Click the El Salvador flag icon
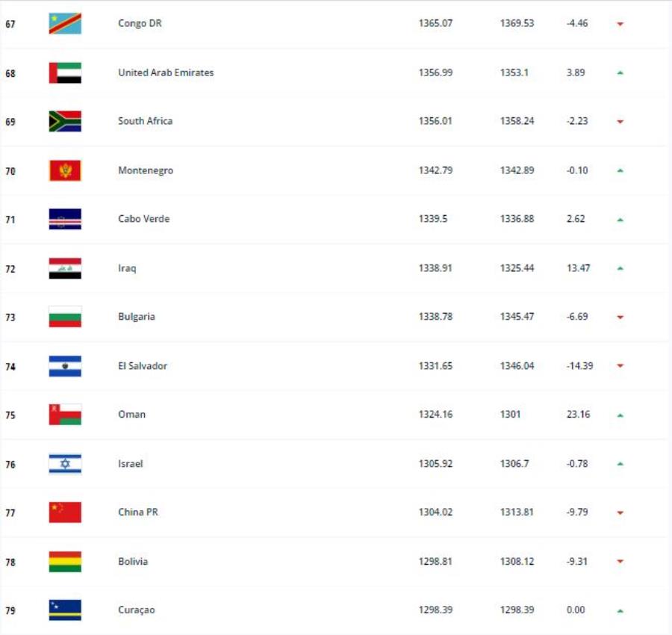Screen dimensions: 672x635 [65, 366]
